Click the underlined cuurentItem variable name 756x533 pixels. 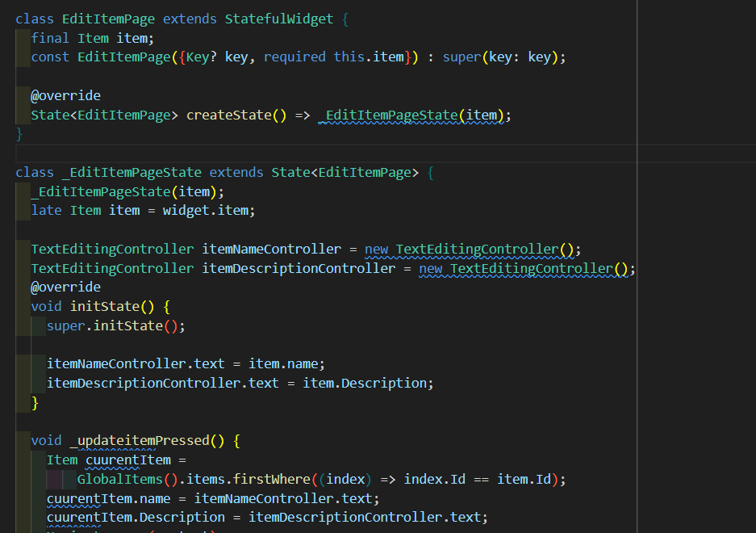[129, 460]
